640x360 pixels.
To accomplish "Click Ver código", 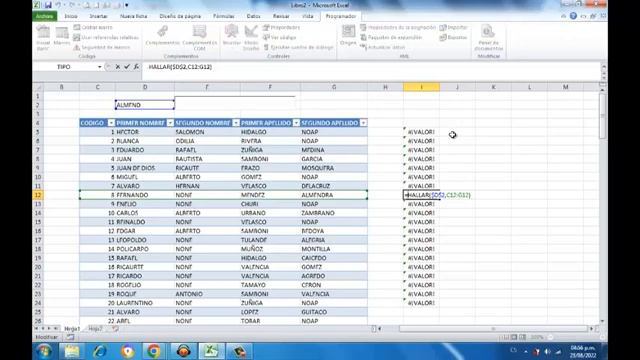I will [x=280, y=38].
